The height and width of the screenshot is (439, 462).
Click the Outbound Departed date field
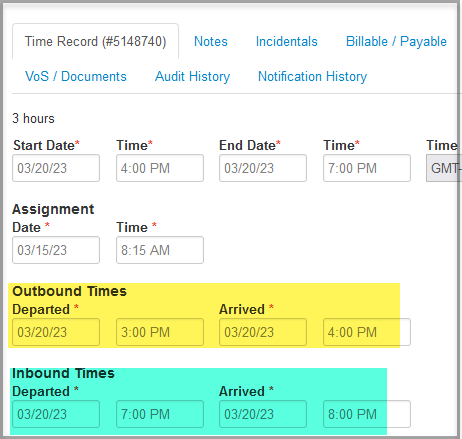tap(56, 332)
